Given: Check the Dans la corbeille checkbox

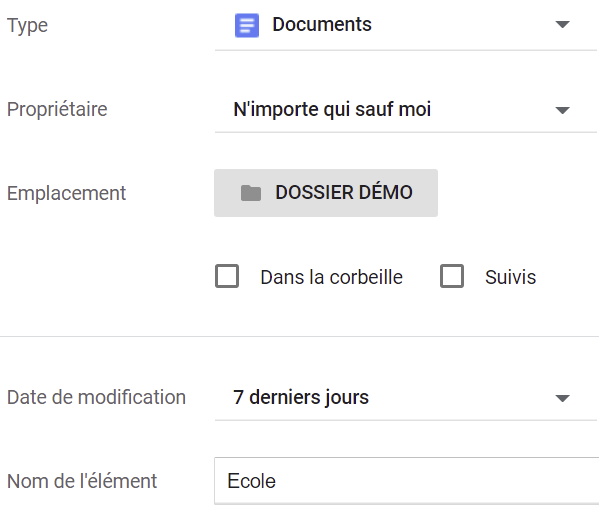Looking at the screenshot, I should point(227,276).
